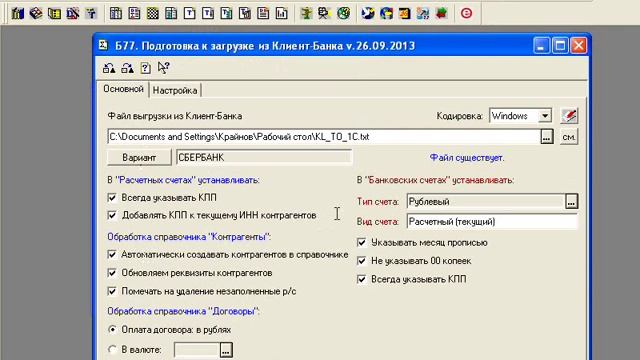Viewport: 640px width, 360px height.
Task: Click the green globe toolbar icon
Action: point(343,13)
